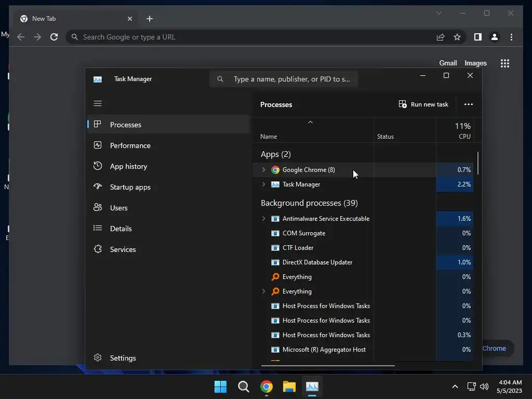The image size is (532, 399).
Task: Open the Chrome profile icon
Action: [495, 37]
